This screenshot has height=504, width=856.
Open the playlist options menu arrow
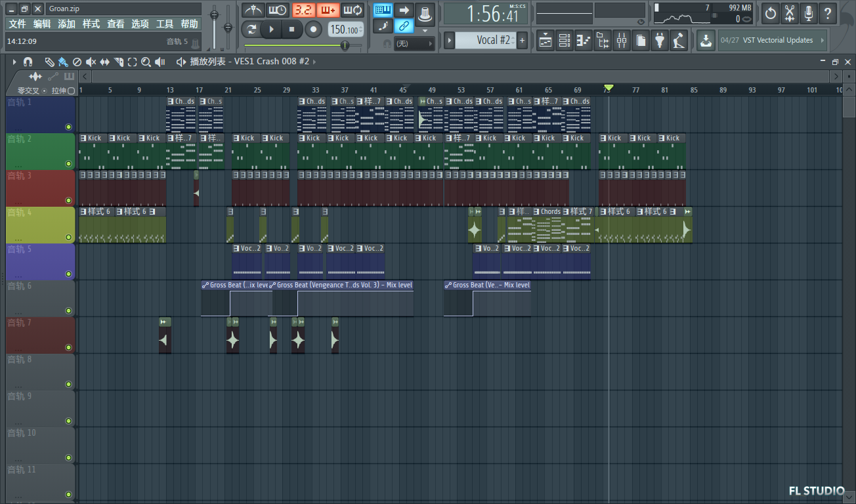tap(14, 62)
